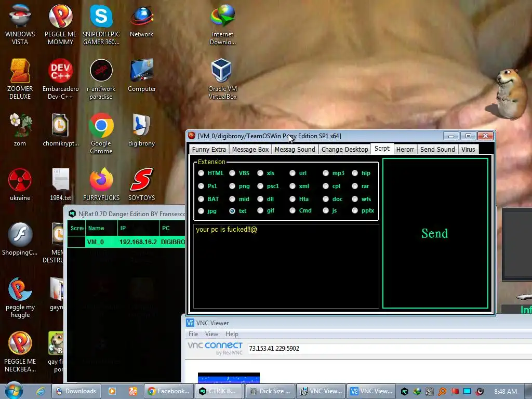Screen dimensions: 532x399
Task: Switch to the Funny Extra tab
Action: 209,149
